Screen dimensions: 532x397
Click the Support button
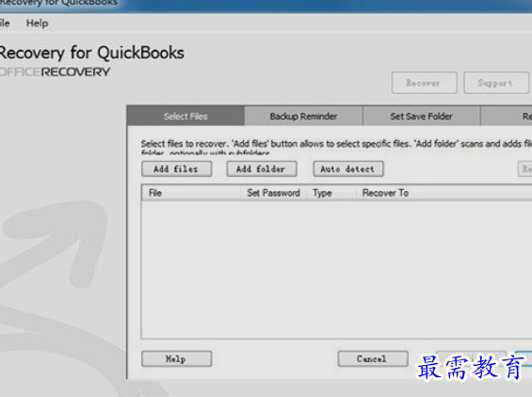coord(495,83)
